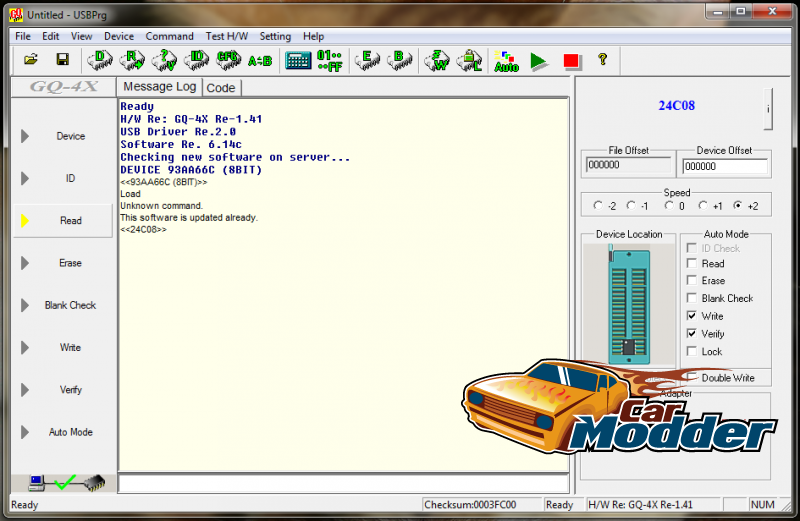Save file using the floppy disk icon

click(x=62, y=60)
